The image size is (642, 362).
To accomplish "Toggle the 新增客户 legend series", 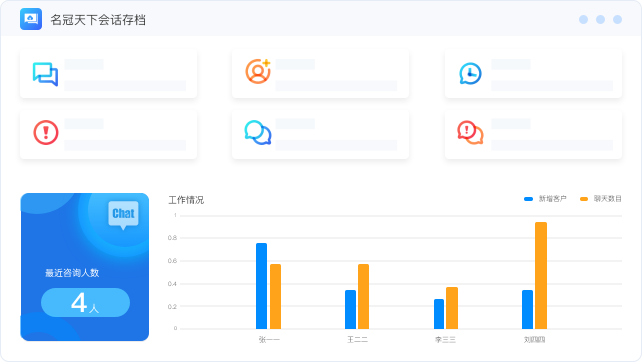I will (545, 199).
